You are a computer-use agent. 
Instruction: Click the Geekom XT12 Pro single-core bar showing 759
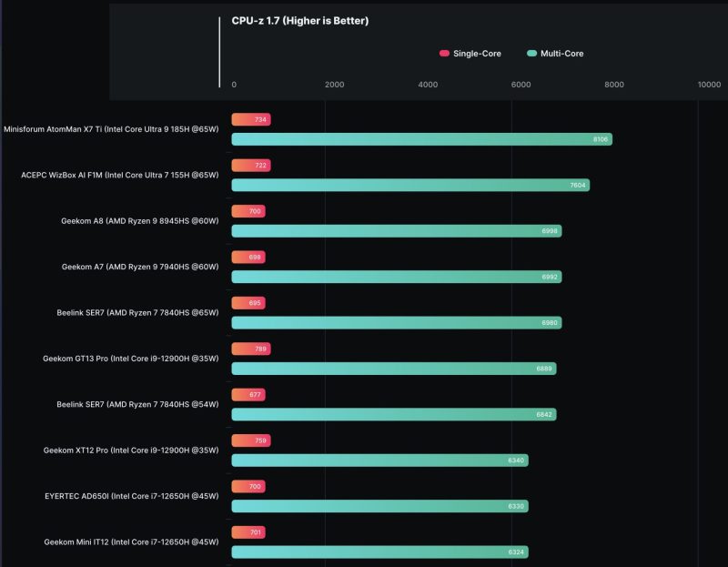(251, 440)
